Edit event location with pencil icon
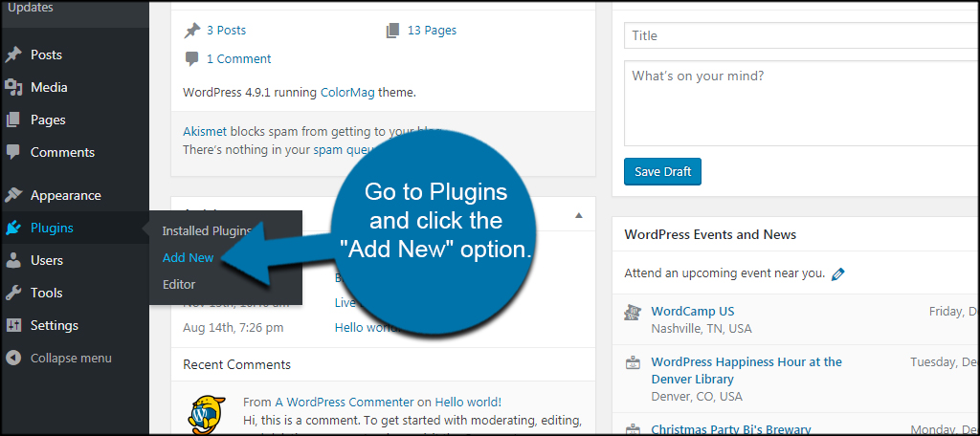980x436 pixels. tap(838, 273)
